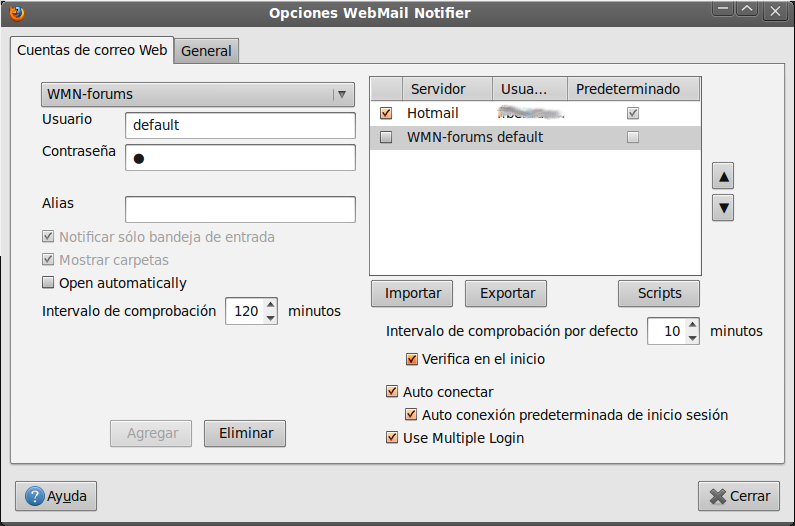Click the Contraseña password field
This screenshot has height=526, width=795.
[240, 158]
